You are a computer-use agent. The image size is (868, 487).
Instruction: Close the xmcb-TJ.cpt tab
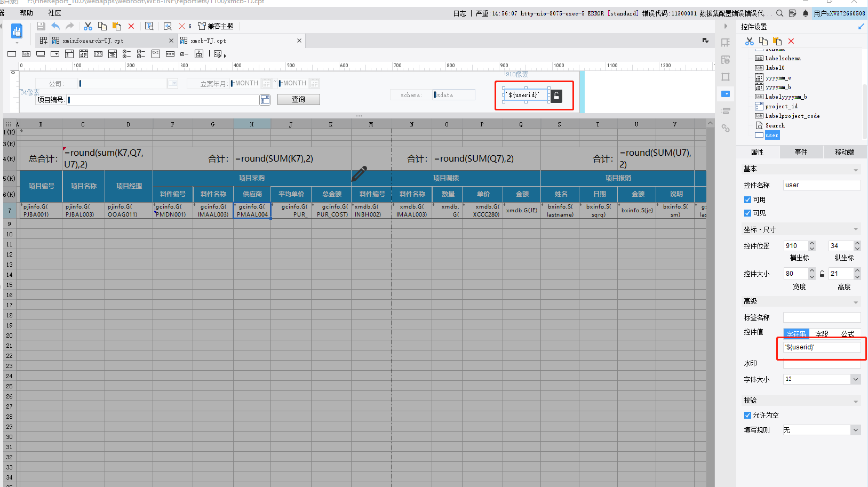tap(299, 41)
